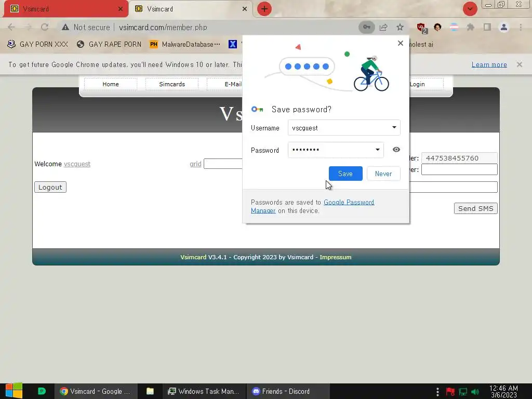Click the volume speaker tray icon
The height and width of the screenshot is (399, 532).
coord(475,392)
